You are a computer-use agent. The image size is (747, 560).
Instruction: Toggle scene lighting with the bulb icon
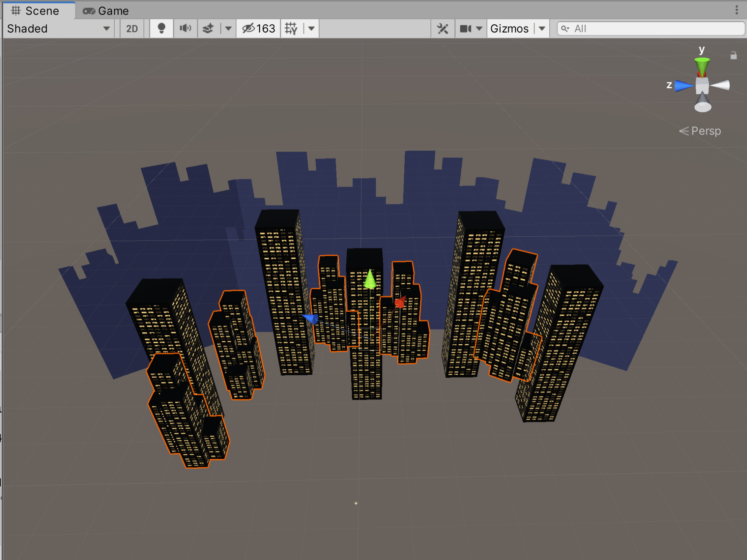tap(161, 28)
